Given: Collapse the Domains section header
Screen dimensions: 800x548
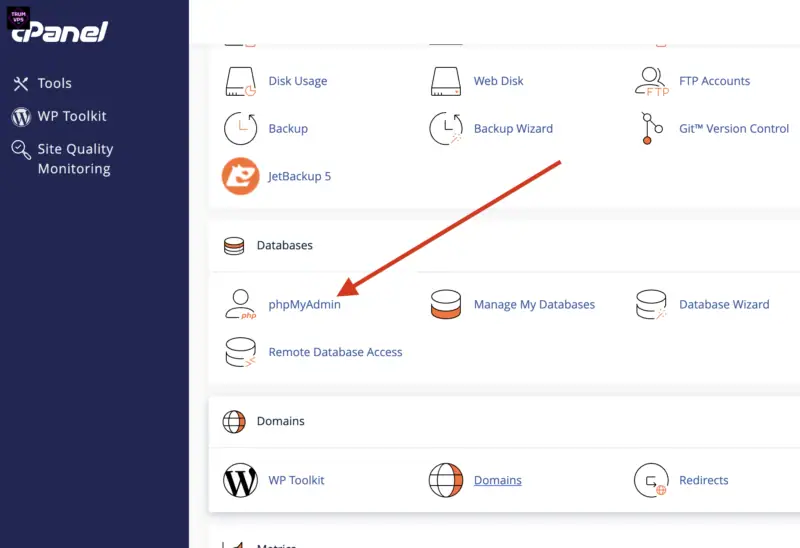Looking at the screenshot, I should click(x=504, y=422).
